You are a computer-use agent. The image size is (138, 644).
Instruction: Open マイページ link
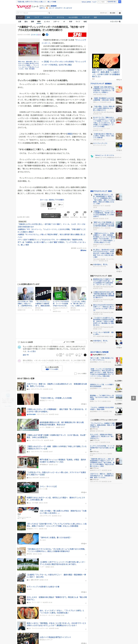pos(103,13)
